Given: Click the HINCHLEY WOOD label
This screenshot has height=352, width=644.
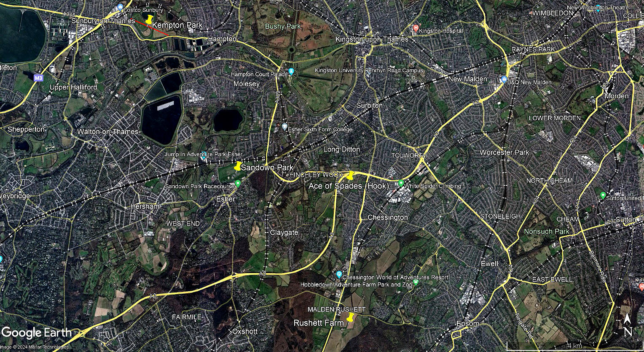Looking at the screenshot, I should (x=317, y=175).
